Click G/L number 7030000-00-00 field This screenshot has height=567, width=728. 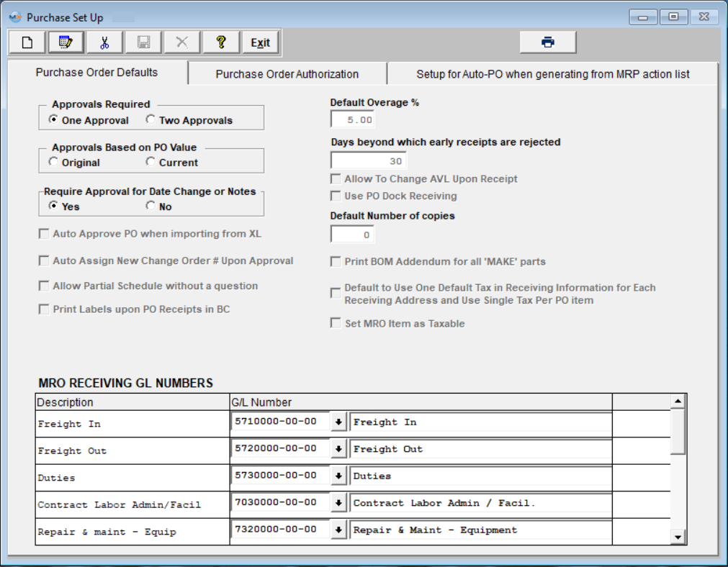click(280, 502)
